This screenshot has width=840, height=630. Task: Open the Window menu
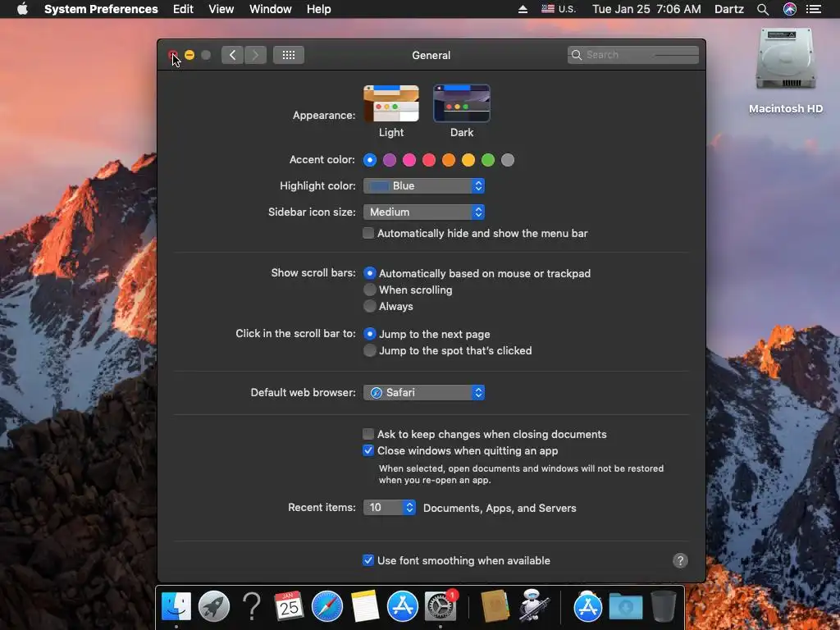[271, 9]
